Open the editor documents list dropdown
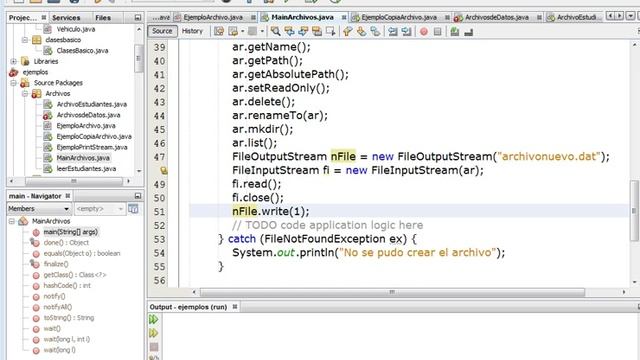640x360 pixels. click(x=631, y=16)
